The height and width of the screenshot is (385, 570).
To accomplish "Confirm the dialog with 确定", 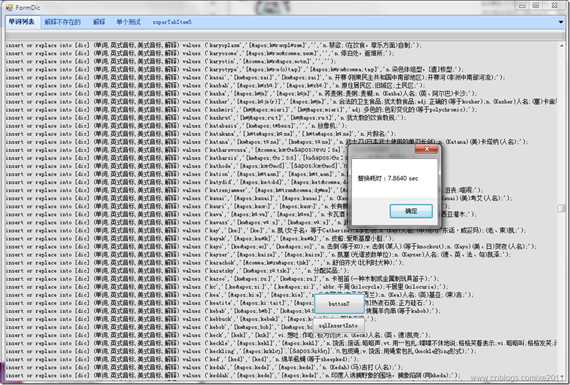I will click(x=411, y=211).
